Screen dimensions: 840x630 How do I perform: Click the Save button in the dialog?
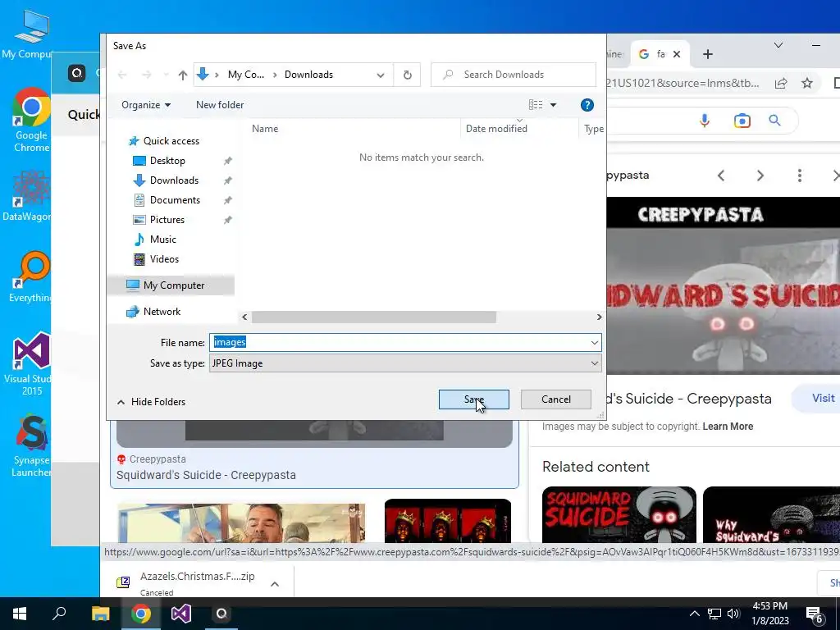pyautogui.click(x=473, y=399)
